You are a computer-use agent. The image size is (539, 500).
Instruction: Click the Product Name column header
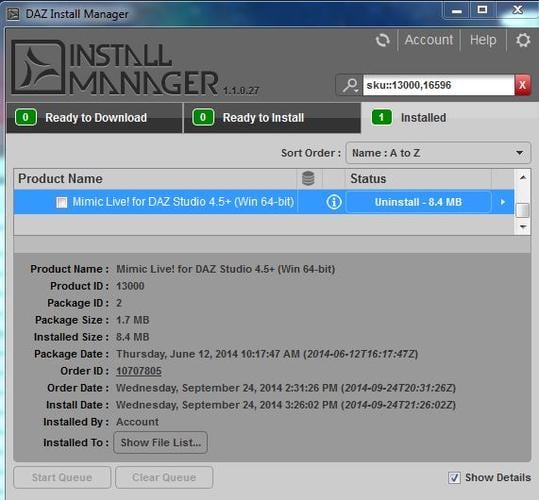point(155,179)
